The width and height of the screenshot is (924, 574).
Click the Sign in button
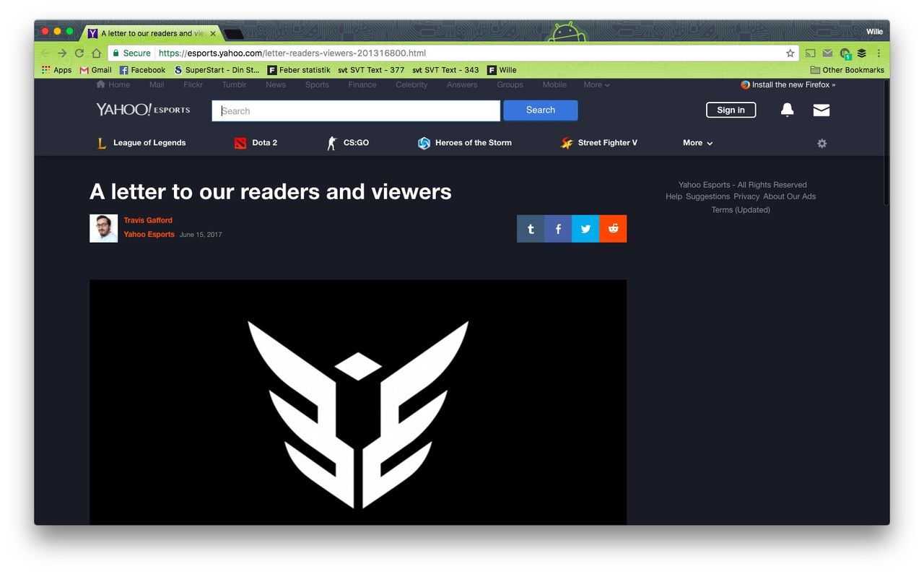[731, 110]
